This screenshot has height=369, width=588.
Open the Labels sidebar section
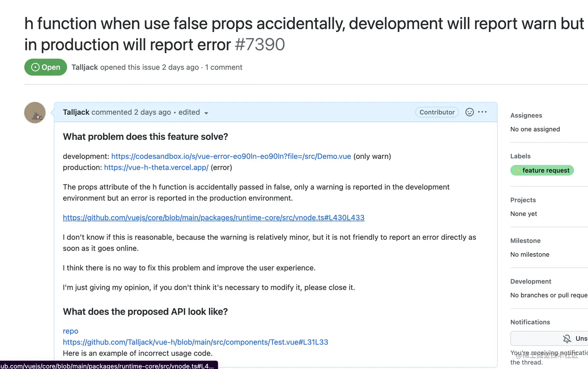pyautogui.click(x=520, y=156)
